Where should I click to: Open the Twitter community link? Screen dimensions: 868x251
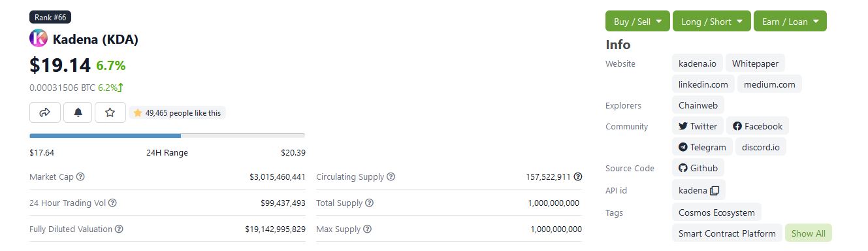click(698, 126)
